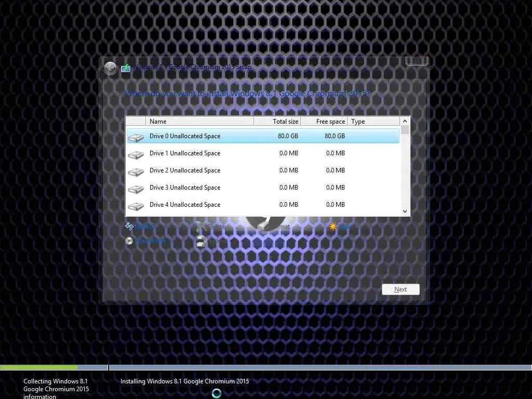Select Drive 1 Unallocated Space row
The width and height of the screenshot is (532, 399).
point(263,153)
